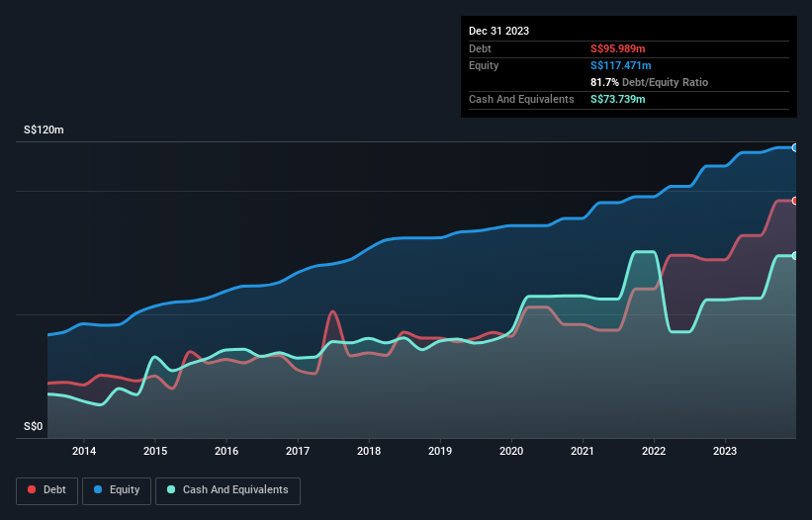Click the Dec 31 2023 tooltip date
812x520 pixels.
[x=498, y=31]
